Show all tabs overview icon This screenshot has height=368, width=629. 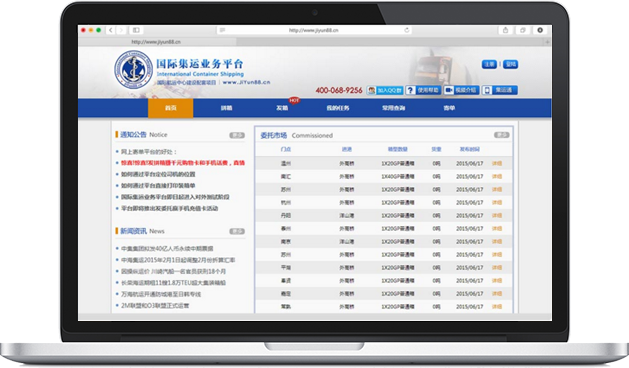523,30
